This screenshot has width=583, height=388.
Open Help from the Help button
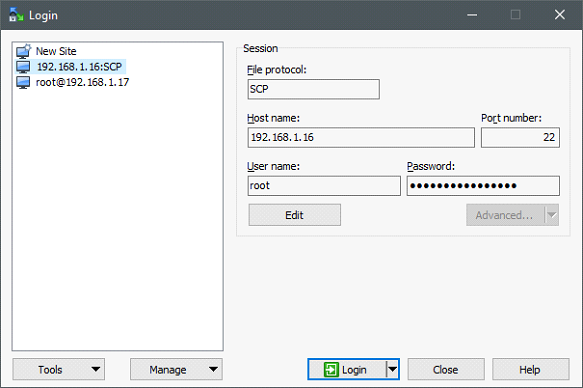coord(531,369)
